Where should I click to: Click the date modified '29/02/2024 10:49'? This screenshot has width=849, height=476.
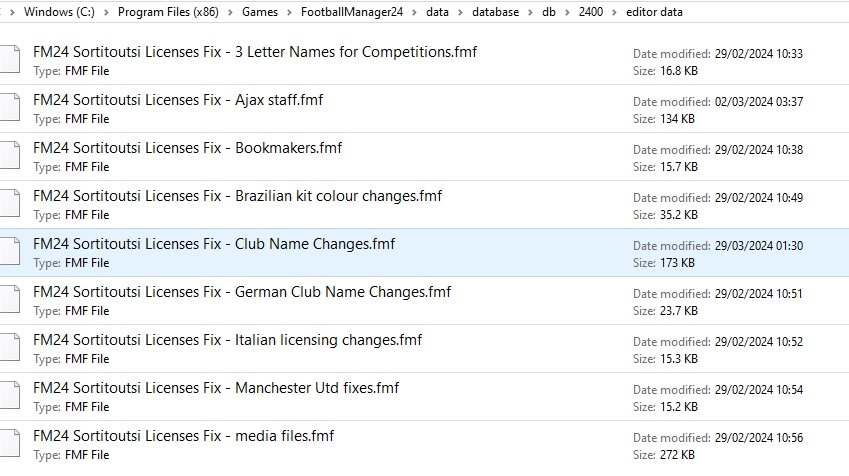pos(759,198)
